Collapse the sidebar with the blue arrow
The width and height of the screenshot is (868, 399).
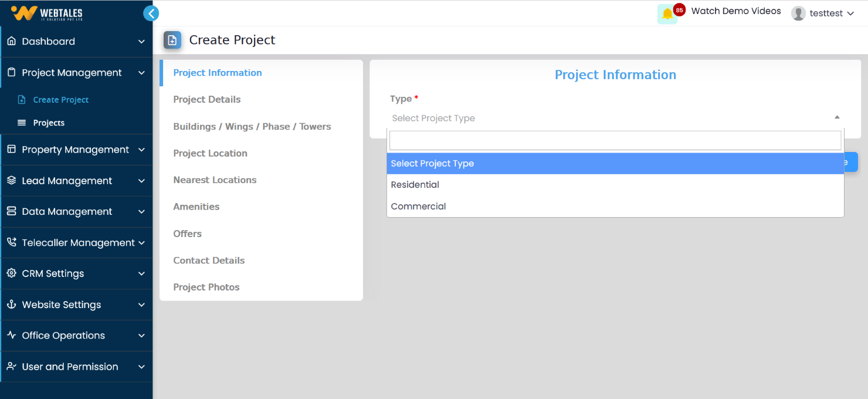point(151,13)
